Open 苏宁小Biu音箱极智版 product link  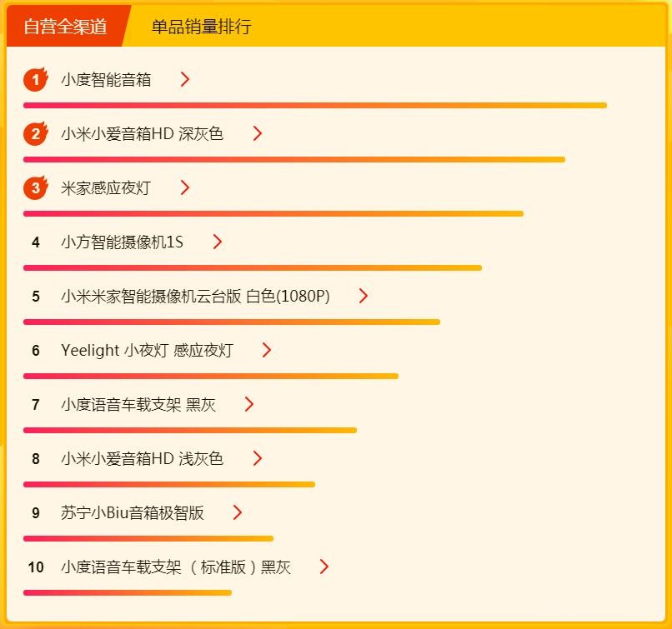(x=133, y=512)
